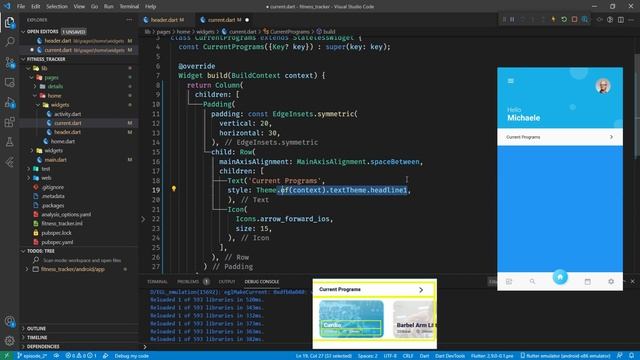Click the git branch in status bar
Image resolution: width=640 pixels, height=360 pixels.
(32, 356)
